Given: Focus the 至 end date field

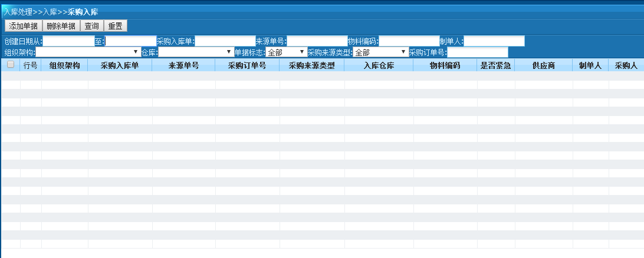Looking at the screenshot, I should click(x=130, y=41).
